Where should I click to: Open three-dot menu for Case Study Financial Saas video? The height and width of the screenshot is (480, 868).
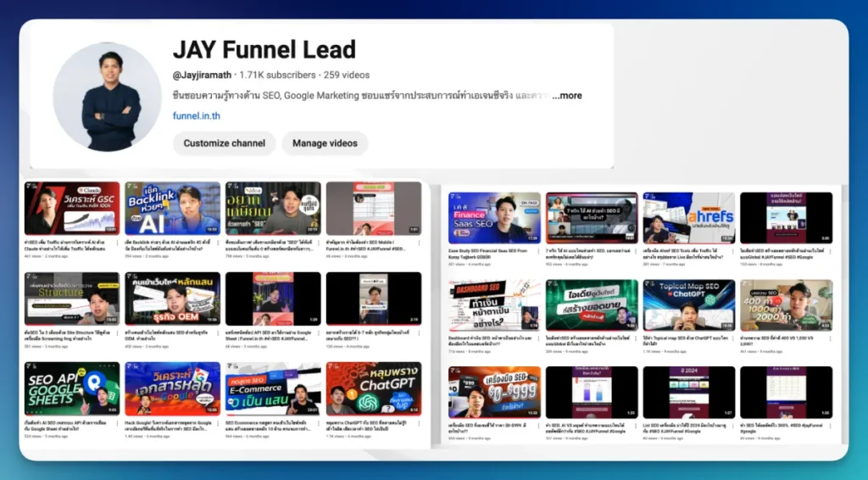pos(538,251)
